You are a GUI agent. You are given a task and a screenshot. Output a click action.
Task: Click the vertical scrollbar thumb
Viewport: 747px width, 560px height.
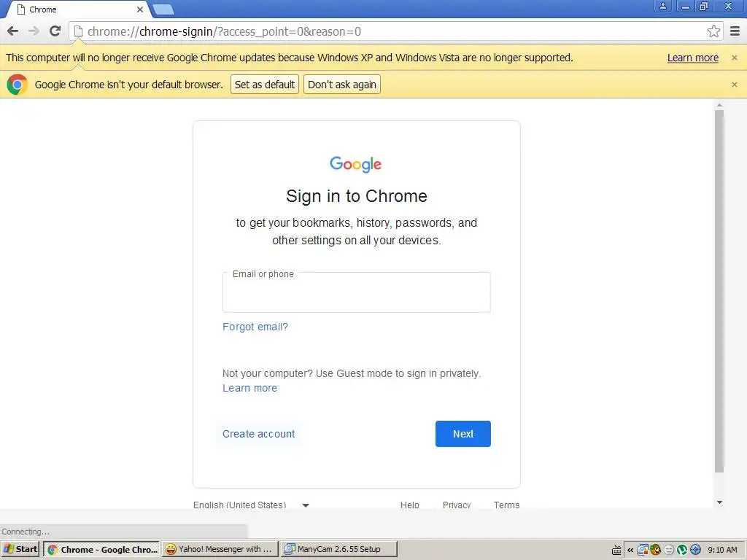pos(719,292)
